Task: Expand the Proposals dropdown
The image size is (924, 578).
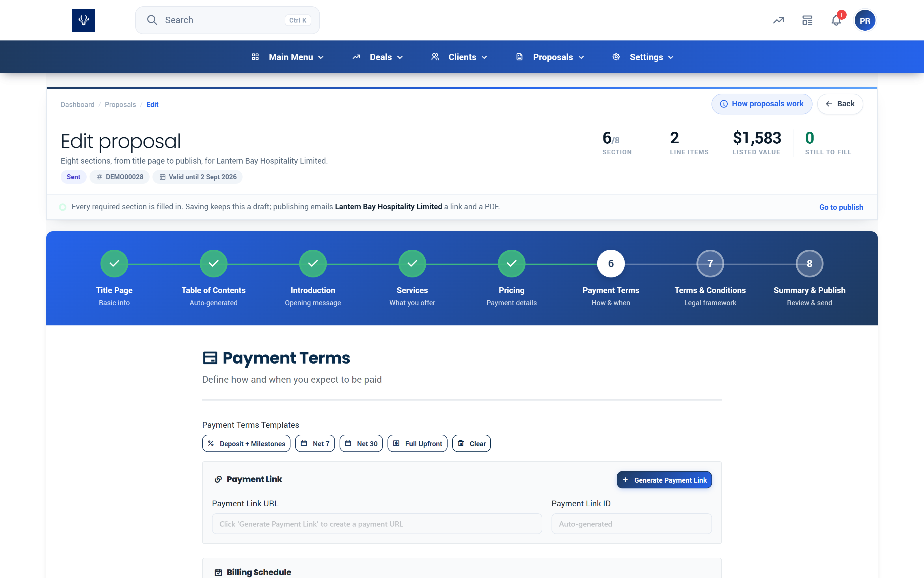Action: (x=550, y=57)
